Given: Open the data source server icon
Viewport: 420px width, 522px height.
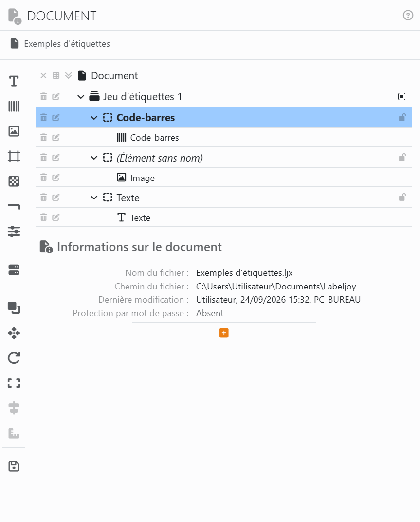Looking at the screenshot, I should (14, 270).
